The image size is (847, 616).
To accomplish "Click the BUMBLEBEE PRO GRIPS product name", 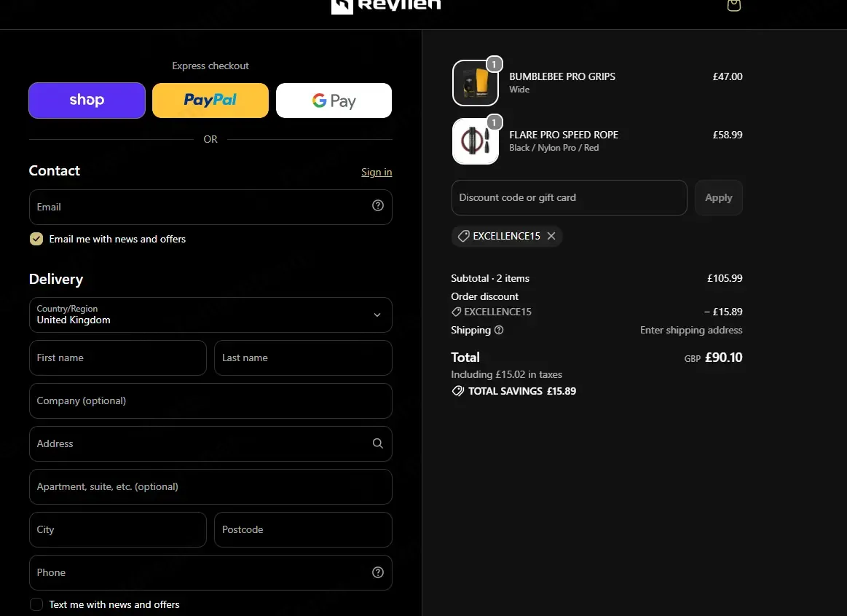I will pyautogui.click(x=562, y=76).
